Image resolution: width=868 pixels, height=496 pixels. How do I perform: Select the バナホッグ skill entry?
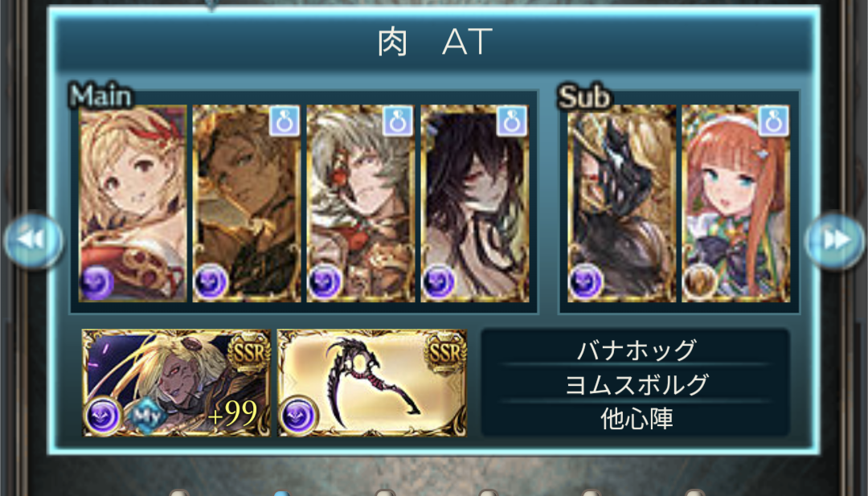pos(636,350)
